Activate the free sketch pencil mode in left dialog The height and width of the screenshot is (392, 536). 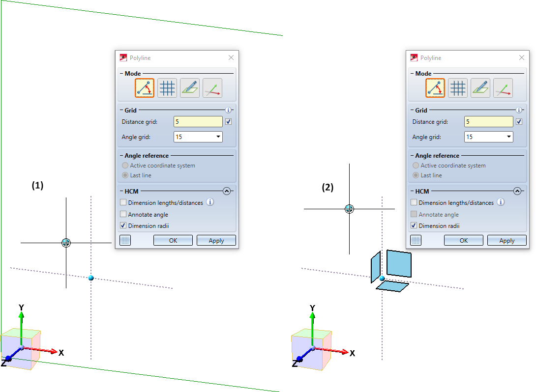click(x=190, y=88)
